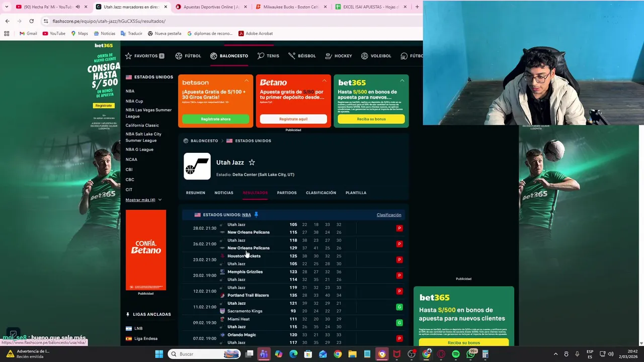Open the Gmail bookmark
Viewport: 644px width, 362px height.
point(28,33)
